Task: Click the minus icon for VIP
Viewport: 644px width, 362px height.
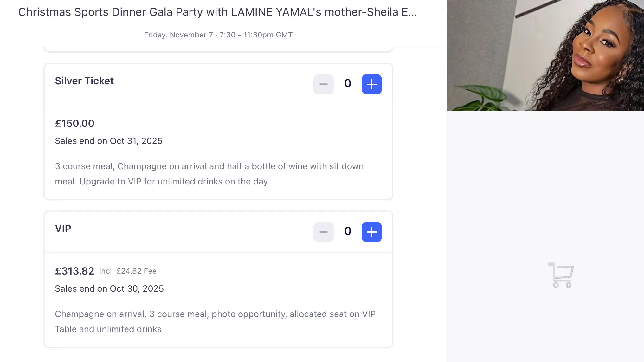Action: (x=323, y=232)
